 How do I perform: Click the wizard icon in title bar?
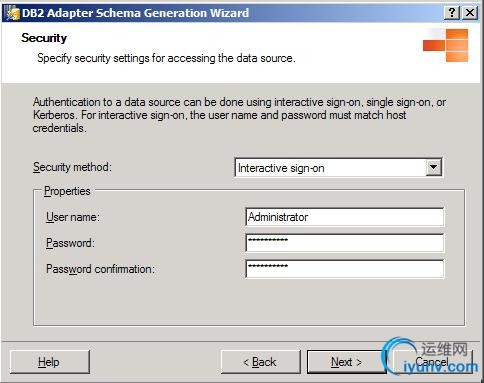point(12,13)
